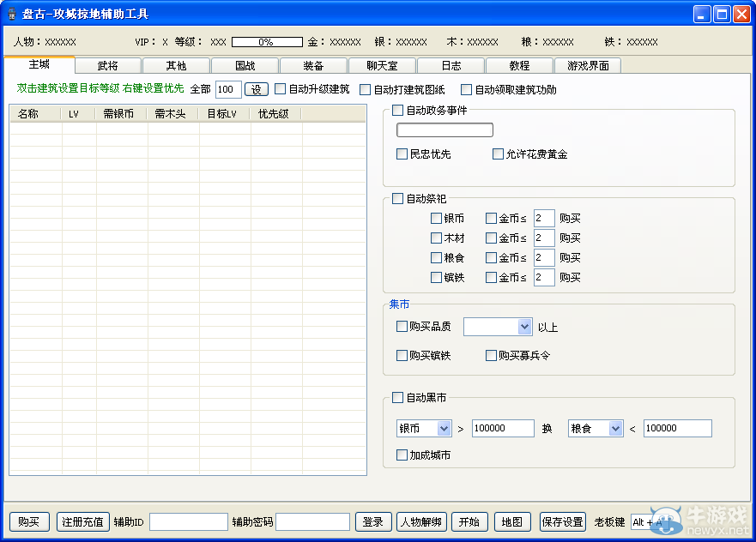The height and width of the screenshot is (542, 756).
Task: Start automation with 开始 button
Action: coord(469,521)
